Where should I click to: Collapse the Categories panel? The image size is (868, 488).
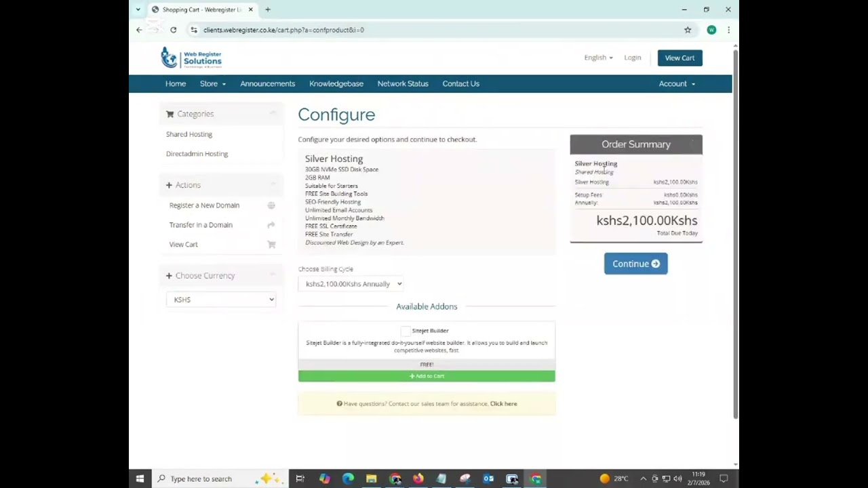[x=272, y=114]
